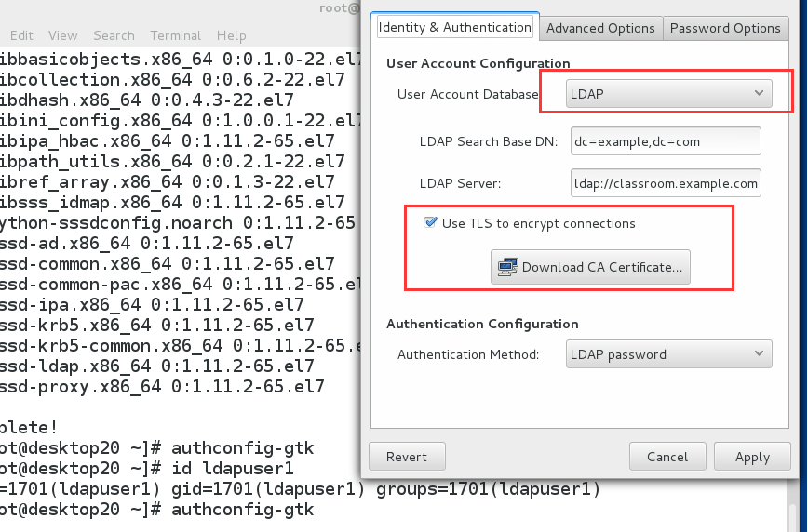Screen dimensions: 808x532
Task: Click the 'sssd-proxy.x86_64' line in terminal
Action: click(162, 386)
